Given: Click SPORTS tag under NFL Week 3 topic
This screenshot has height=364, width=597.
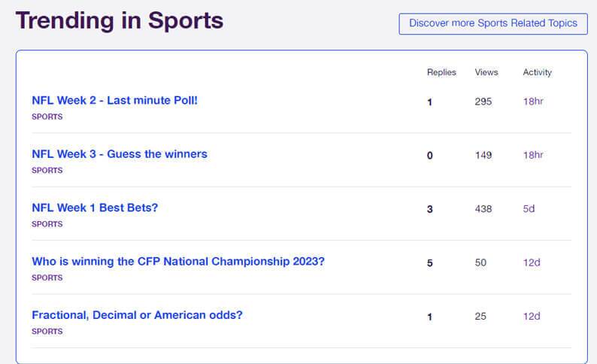Looking at the screenshot, I should pyautogui.click(x=47, y=171).
